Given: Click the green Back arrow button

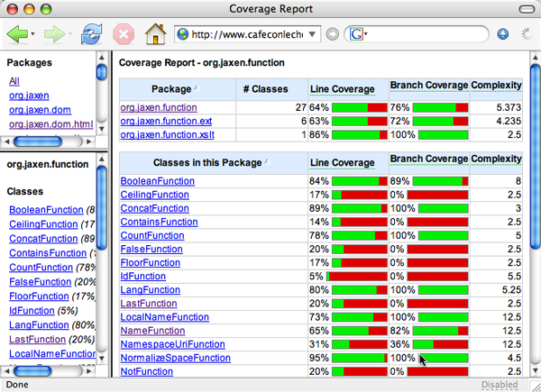Looking at the screenshot, I should pos(17,34).
